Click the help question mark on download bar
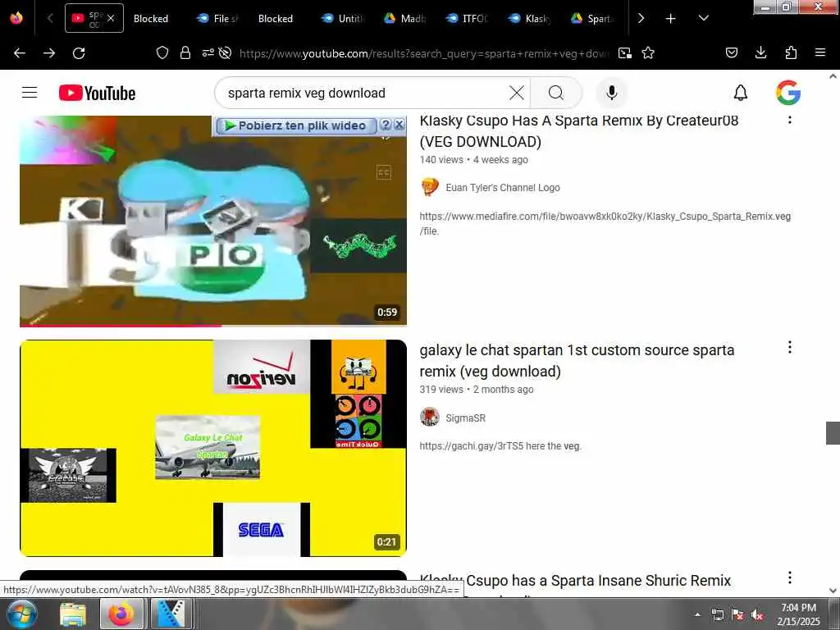The image size is (840, 630). point(386,125)
